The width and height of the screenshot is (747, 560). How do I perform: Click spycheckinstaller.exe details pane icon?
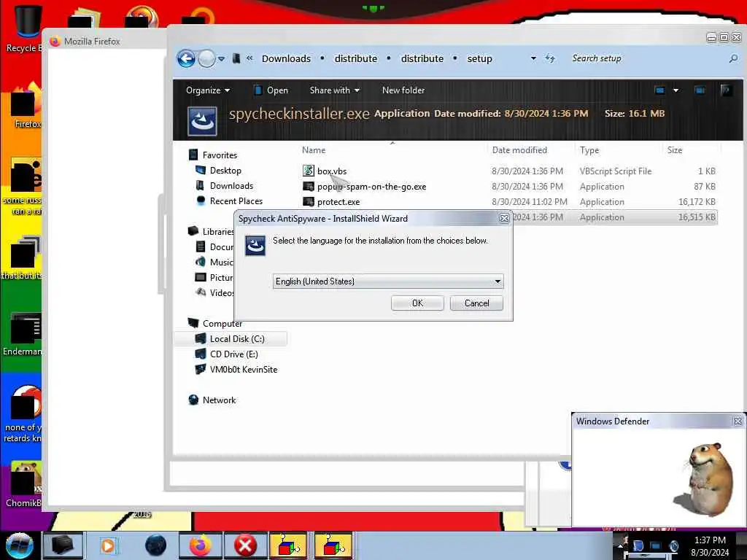pyautogui.click(x=203, y=121)
